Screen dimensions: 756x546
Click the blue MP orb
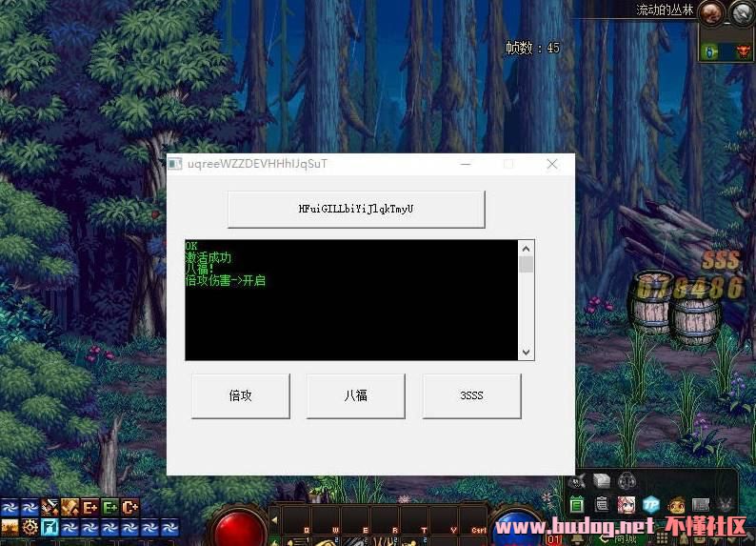[x=517, y=530]
